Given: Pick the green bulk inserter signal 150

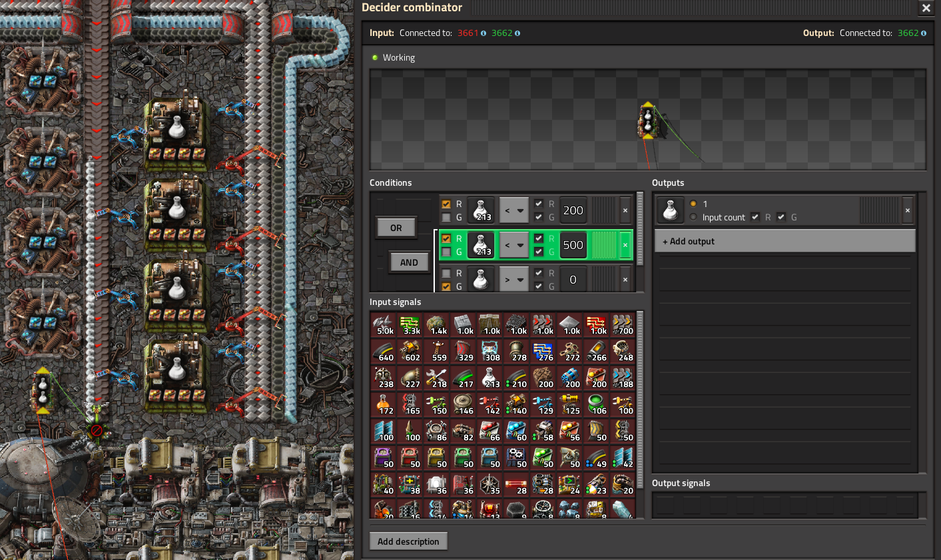Looking at the screenshot, I should point(437,405).
